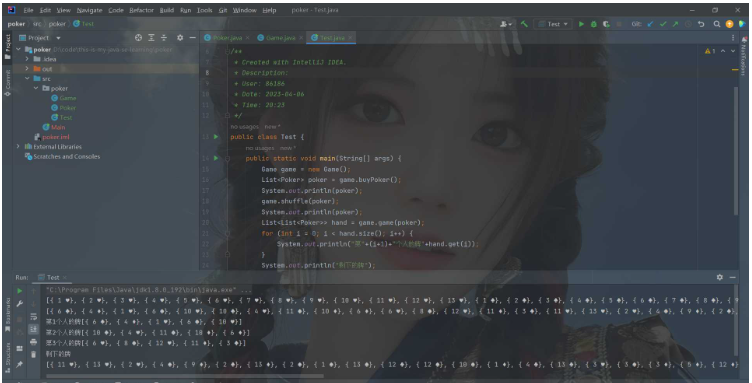Open the Refactor menu
The width and height of the screenshot is (752, 383).
142,10
